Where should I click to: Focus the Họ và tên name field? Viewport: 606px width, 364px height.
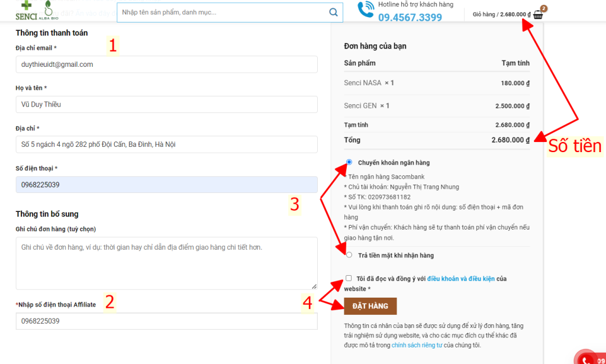(166, 105)
